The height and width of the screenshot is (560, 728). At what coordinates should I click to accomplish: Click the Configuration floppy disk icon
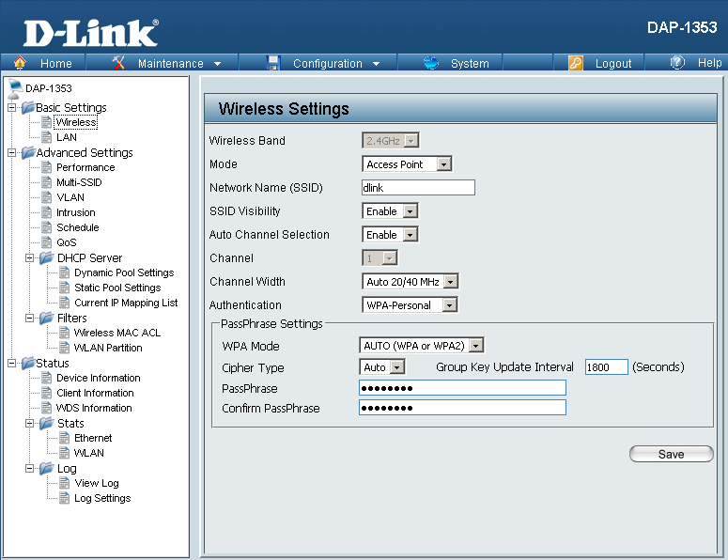coord(273,63)
